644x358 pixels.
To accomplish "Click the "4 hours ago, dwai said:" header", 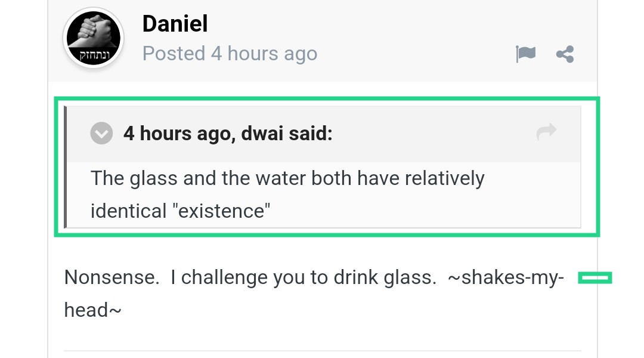I will [x=227, y=133].
